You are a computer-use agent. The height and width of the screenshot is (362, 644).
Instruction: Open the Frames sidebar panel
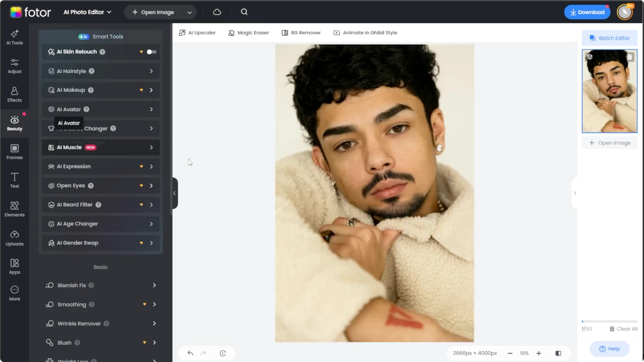click(x=15, y=152)
